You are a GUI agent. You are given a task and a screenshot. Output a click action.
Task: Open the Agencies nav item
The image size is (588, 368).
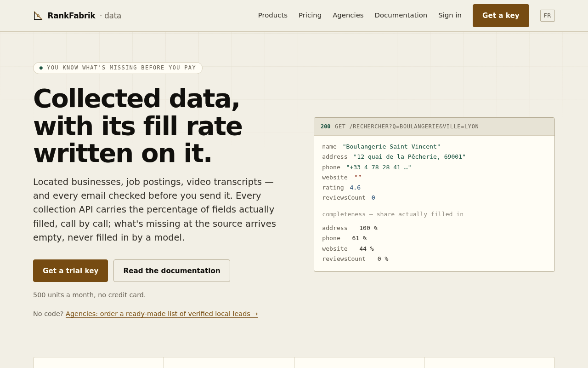(x=348, y=15)
